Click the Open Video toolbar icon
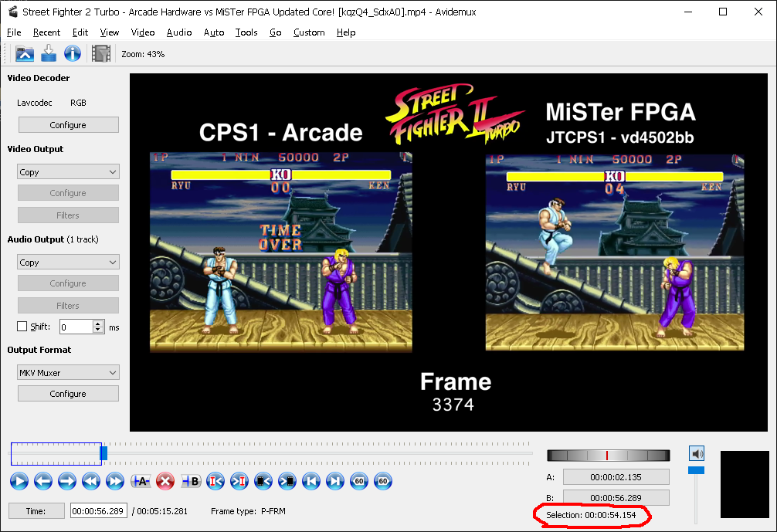Screen dimensions: 777x532 (x=24, y=53)
